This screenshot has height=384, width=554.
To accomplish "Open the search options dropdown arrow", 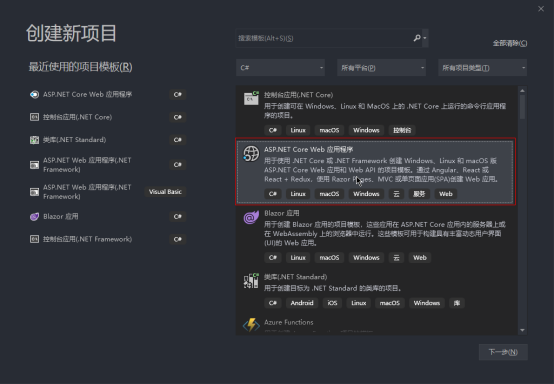I will click(425, 38).
